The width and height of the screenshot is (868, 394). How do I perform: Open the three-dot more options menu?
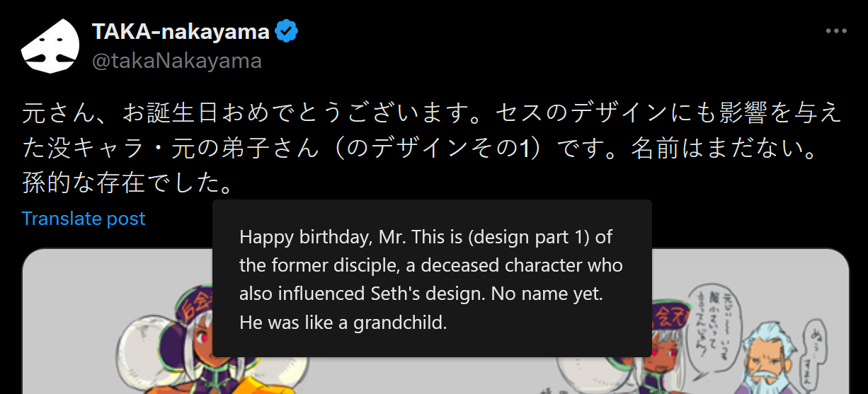click(836, 32)
